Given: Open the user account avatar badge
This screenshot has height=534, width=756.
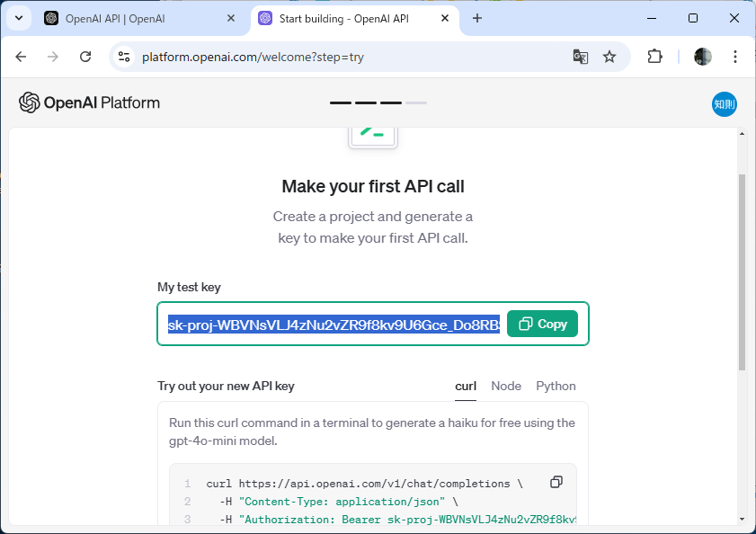Looking at the screenshot, I should [x=725, y=104].
